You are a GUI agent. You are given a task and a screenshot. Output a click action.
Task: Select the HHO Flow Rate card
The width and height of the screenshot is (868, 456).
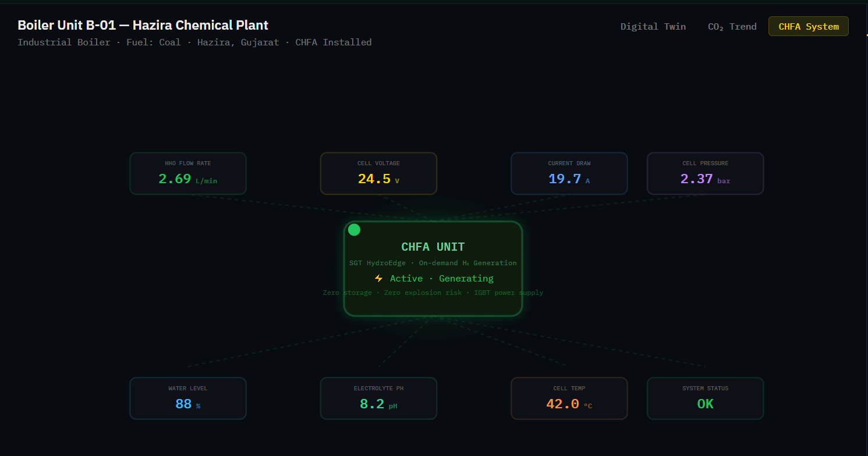187,173
